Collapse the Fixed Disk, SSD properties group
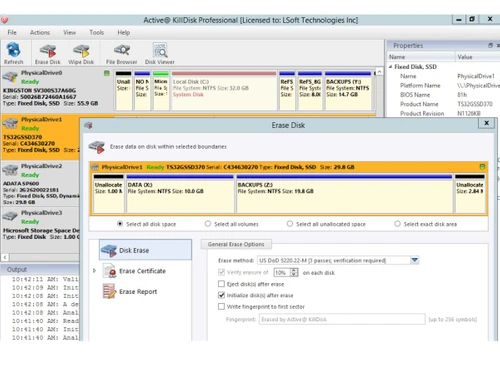 click(x=390, y=67)
